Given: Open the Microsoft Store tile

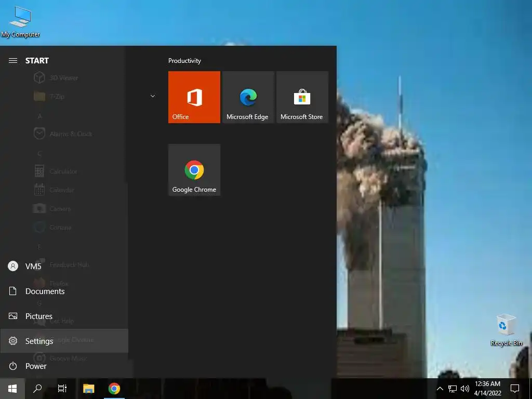Looking at the screenshot, I should point(302,97).
